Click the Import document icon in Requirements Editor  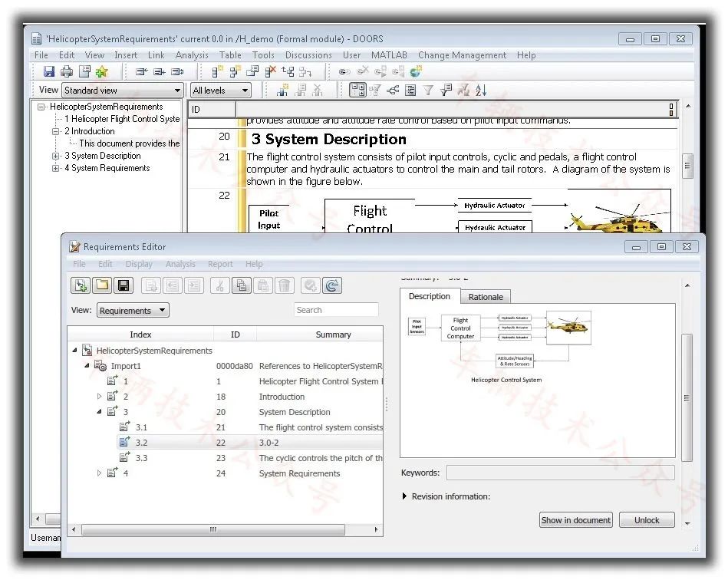click(81, 285)
